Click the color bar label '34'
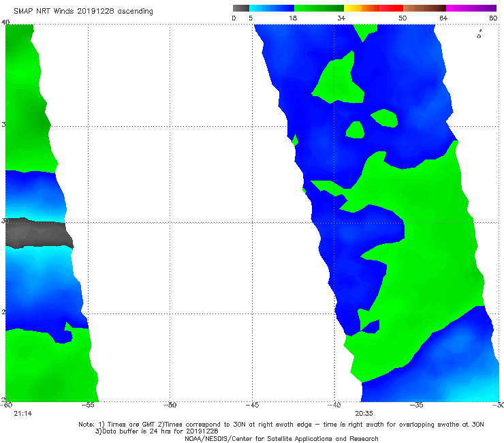 click(x=341, y=18)
